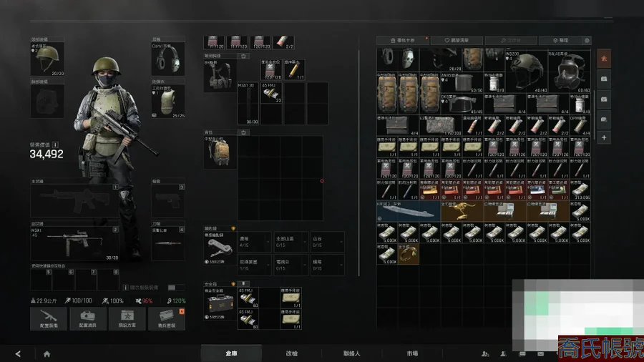Open the 精兵套裝 card button with badge
The height and width of the screenshot is (362, 644).
point(166,318)
